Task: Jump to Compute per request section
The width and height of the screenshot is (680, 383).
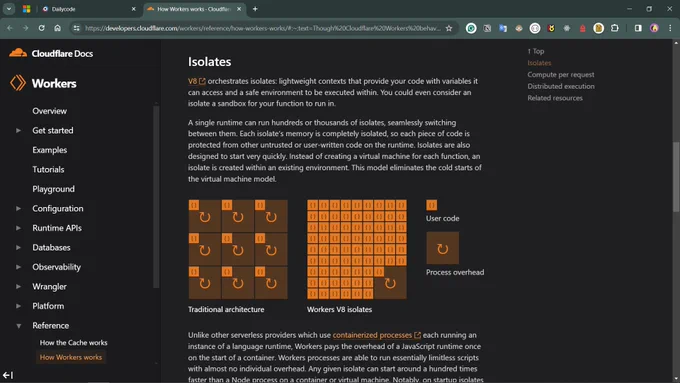Action: coord(561,75)
